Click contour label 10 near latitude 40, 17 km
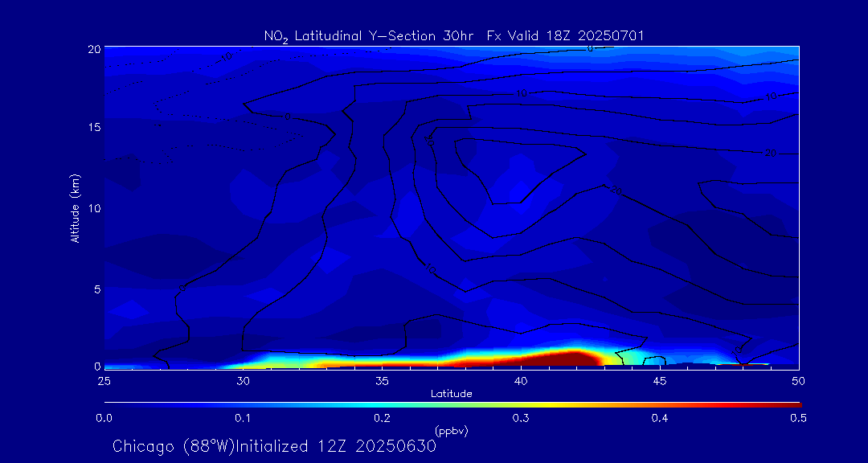 click(x=521, y=93)
